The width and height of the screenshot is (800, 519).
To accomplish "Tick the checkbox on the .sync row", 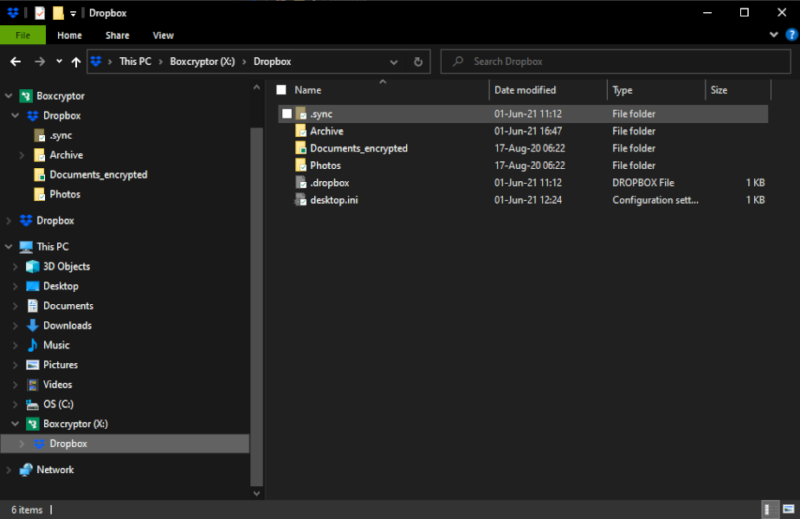I will pos(287,113).
